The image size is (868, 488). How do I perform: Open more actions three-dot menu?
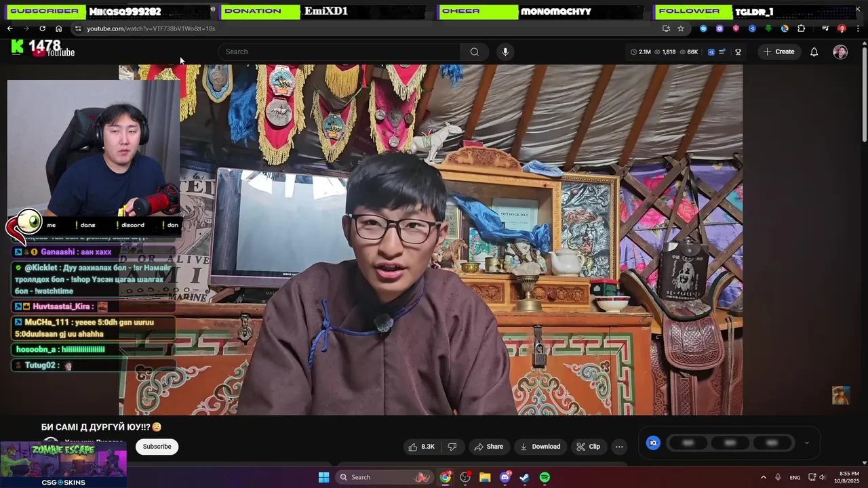coord(619,447)
